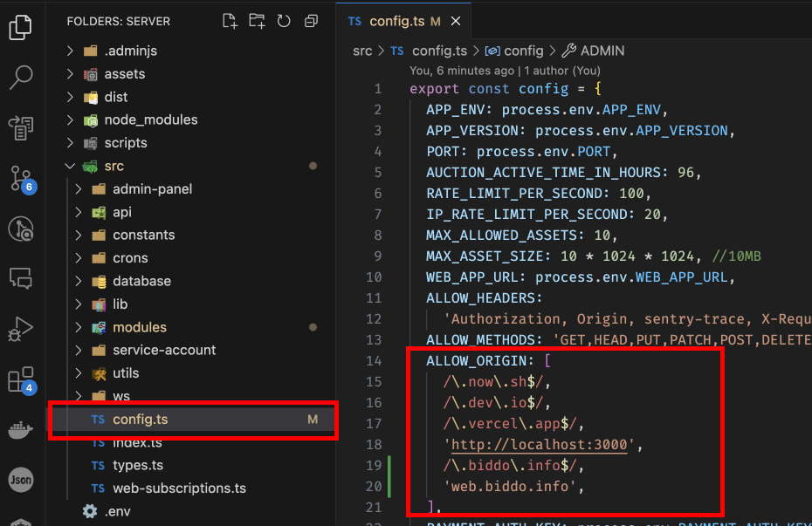
Task: Open the Search view in activity bar
Action: click(21, 78)
